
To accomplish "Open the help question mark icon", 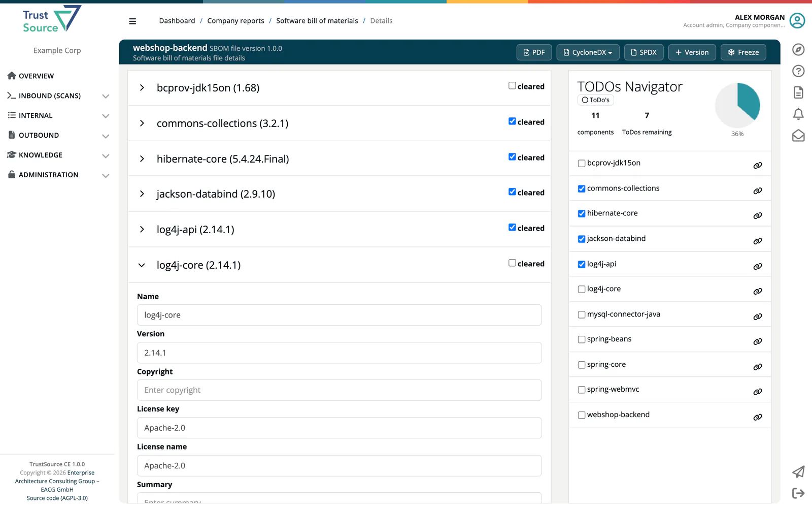I will click(798, 71).
